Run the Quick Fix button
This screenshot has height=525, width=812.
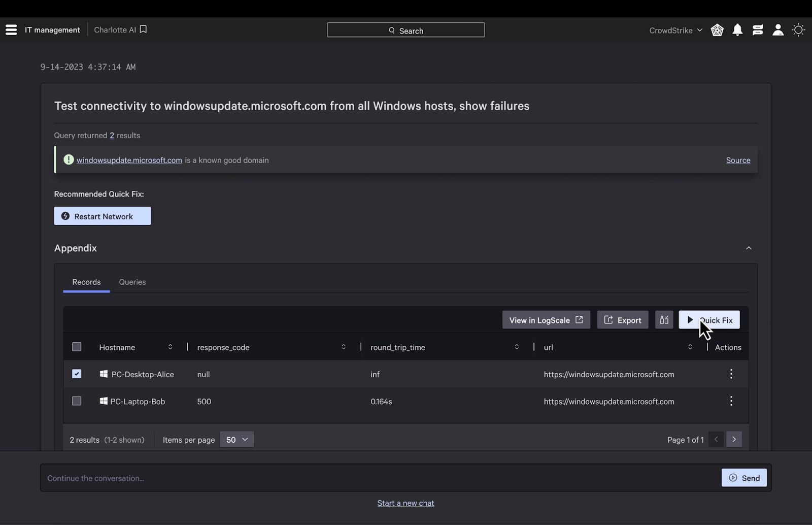point(709,320)
